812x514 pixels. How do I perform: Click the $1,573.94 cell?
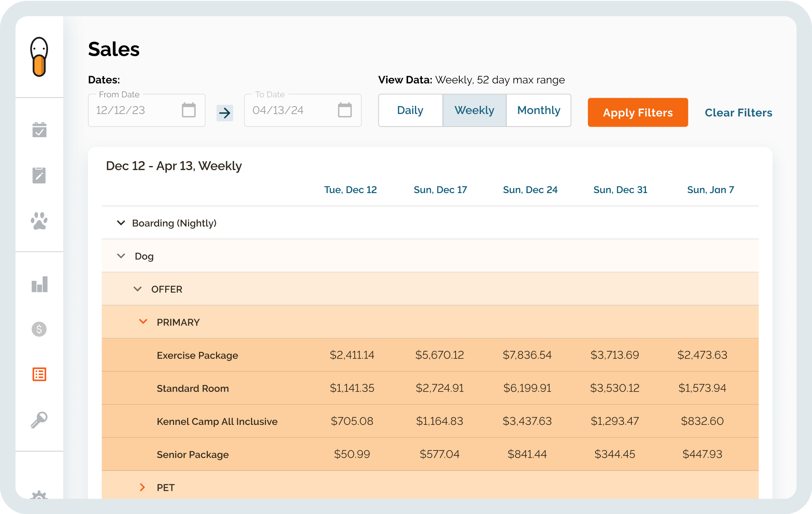pos(702,388)
